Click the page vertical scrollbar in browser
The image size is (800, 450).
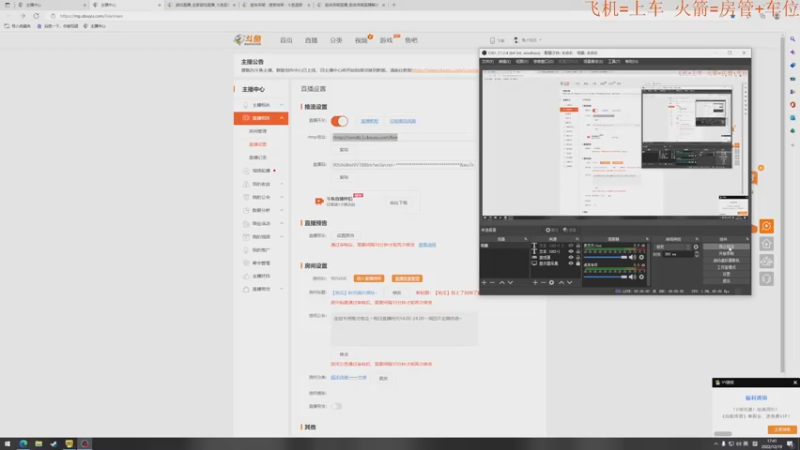[782, 204]
